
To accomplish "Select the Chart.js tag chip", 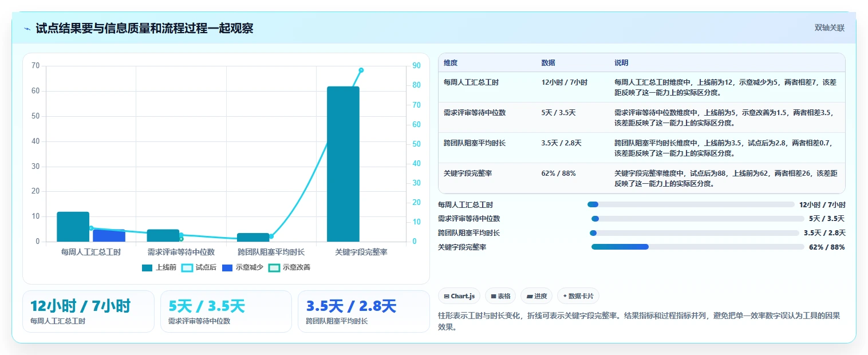I will pos(459,296).
